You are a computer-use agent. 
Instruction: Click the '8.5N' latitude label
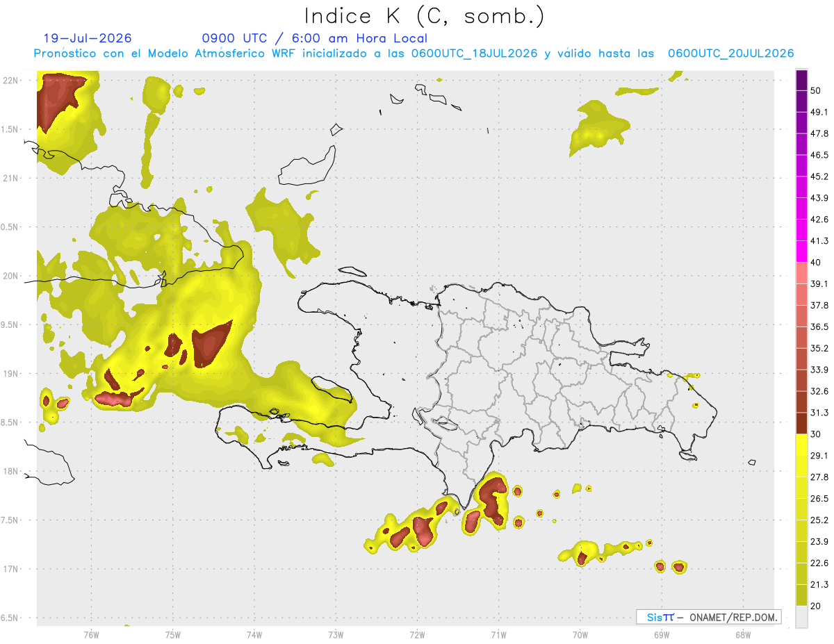(10, 422)
